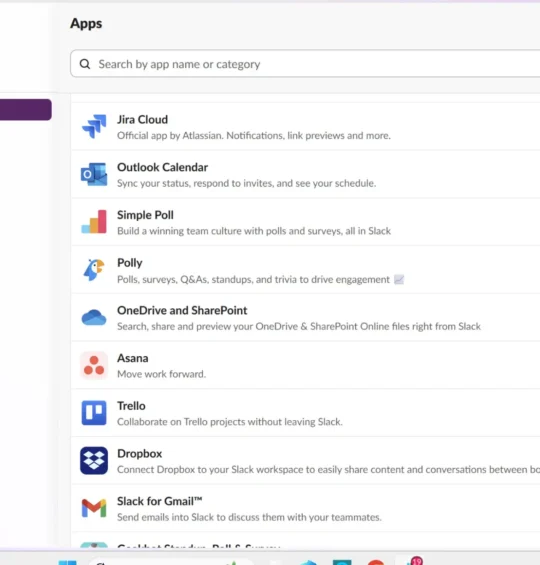This screenshot has width=540, height=565.
Task: Open the Asana app title
Action: tap(133, 358)
